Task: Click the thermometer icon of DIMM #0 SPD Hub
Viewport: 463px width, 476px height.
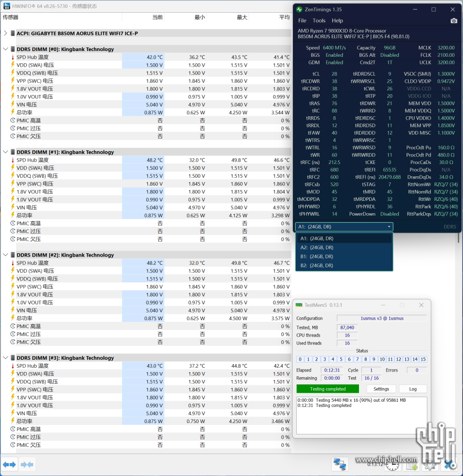Action: [x=13, y=57]
